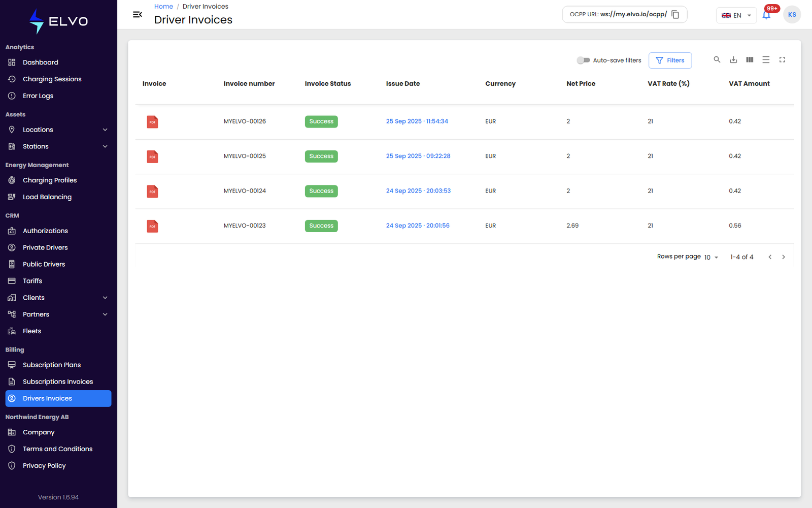Open Company settings
Screen dimensions: 812x508
pyautogui.click(x=58, y=432)
